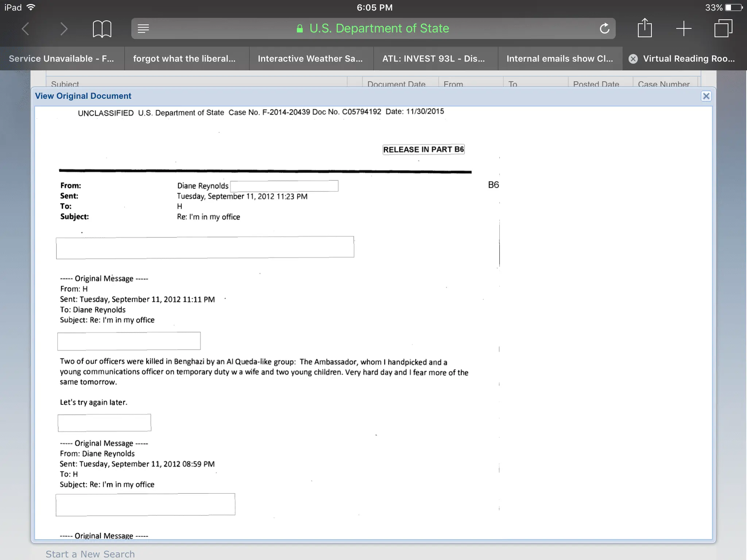747x560 pixels.
Task: Open the Interactive Weather Sa... tab
Action: coord(310,59)
